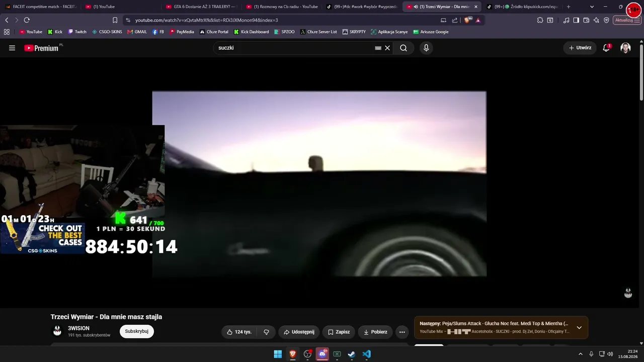The width and height of the screenshot is (644, 362).
Task: Switch to the GTA 6 trailer tab
Action: tap(201, 7)
